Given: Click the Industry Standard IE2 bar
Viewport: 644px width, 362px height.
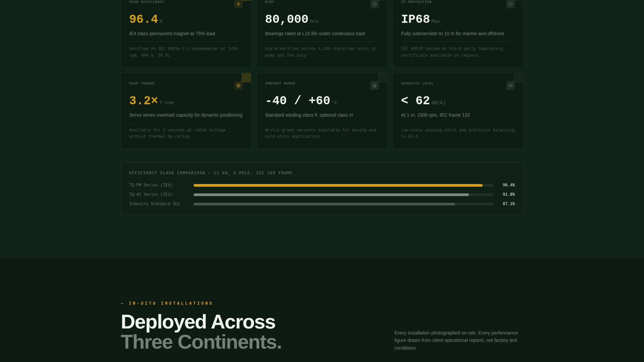Looking at the screenshot, I should click(324, 204).
